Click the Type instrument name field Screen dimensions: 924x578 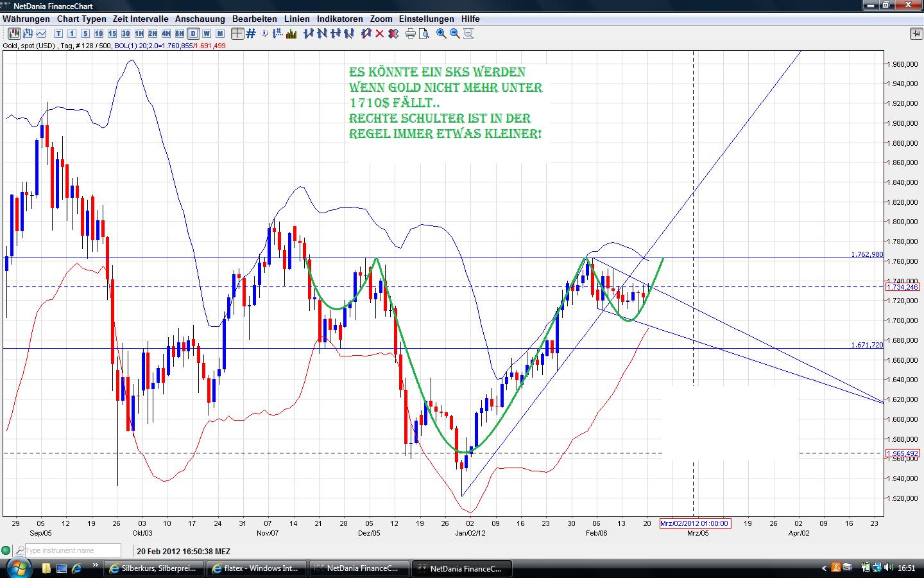click(x=72, y=550)
